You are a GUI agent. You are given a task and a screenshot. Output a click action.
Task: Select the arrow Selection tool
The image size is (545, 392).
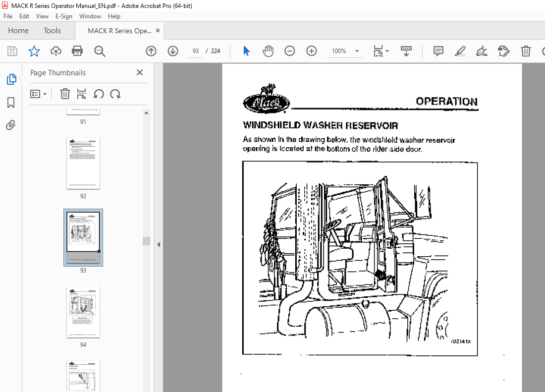point(246,51)
